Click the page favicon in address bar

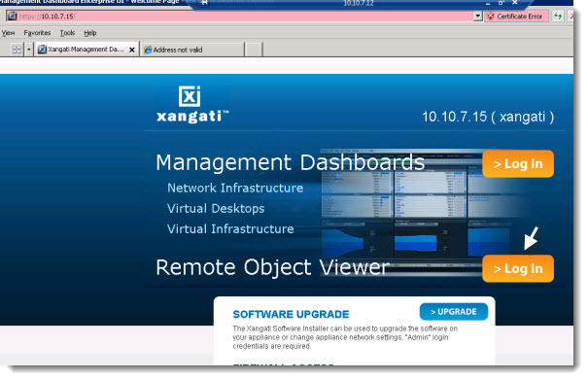13,17
